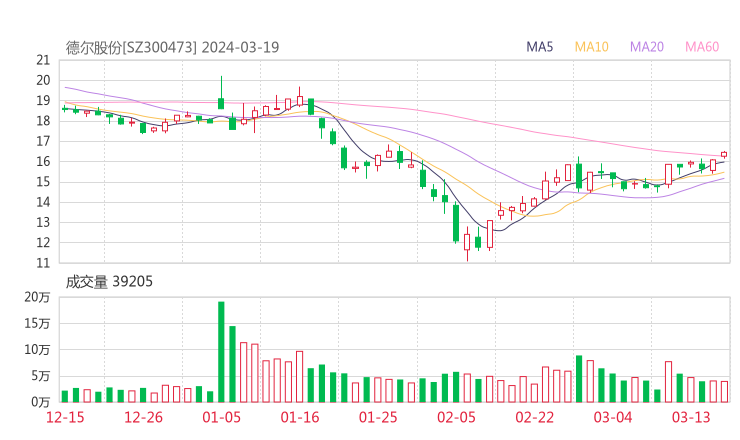Viewport: 740px width, 440px height.
Task: Click the 01-05 date label
Action: [221, 417]
